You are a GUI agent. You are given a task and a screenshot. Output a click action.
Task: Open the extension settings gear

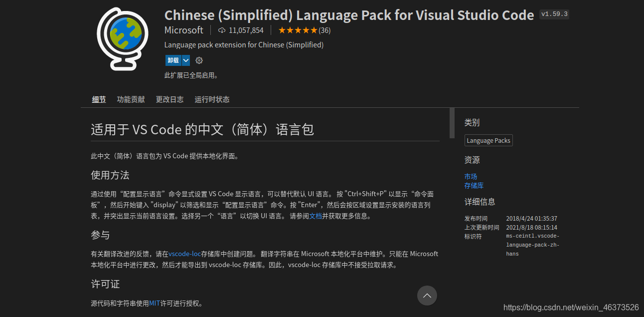click(x=199, y=60)
